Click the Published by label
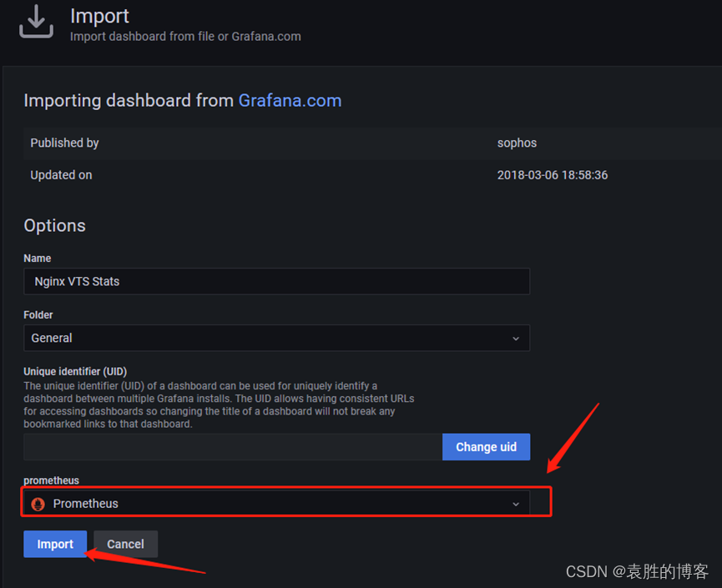This screenshot has height=588, width=722. click(x=64, y=143)
